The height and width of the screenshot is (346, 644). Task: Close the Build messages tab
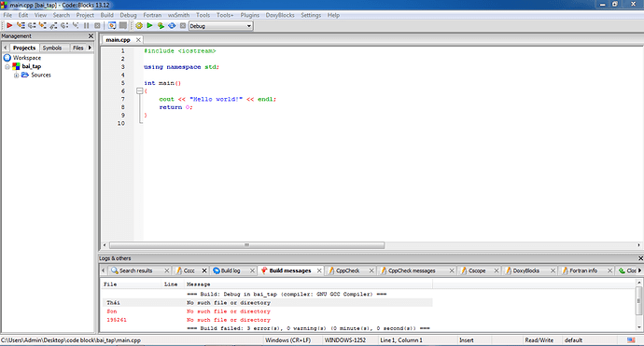319,270
